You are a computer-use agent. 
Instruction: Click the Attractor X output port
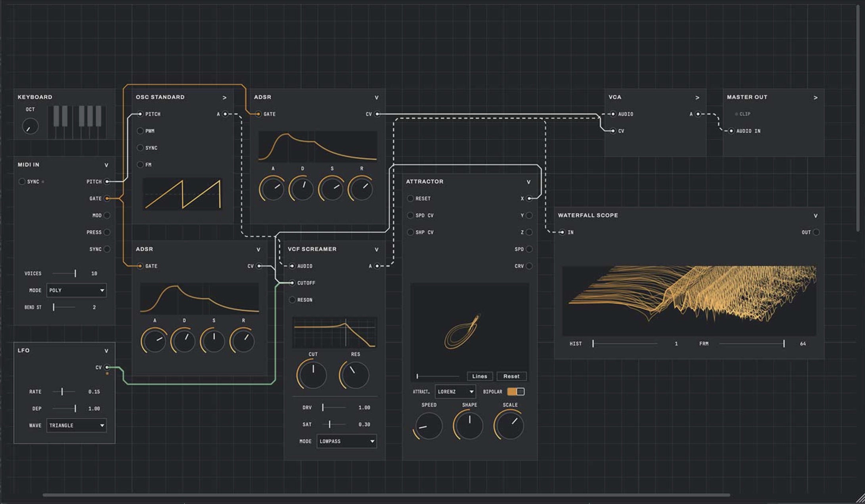tap(529, 199)
